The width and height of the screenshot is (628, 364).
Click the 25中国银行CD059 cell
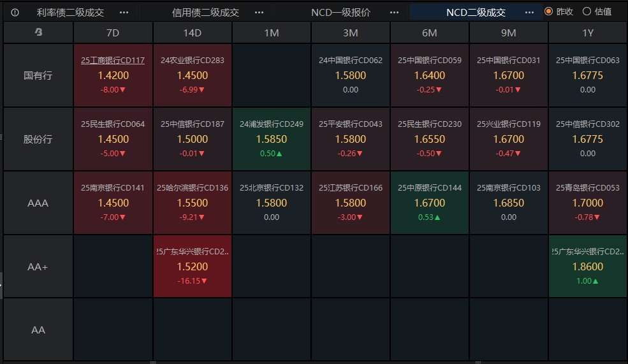[429, 75]
